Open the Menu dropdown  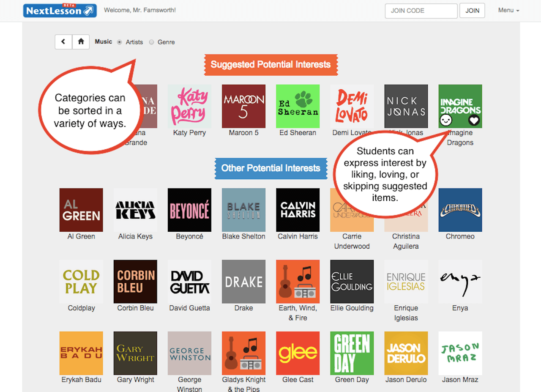click(x=508, y=11)
